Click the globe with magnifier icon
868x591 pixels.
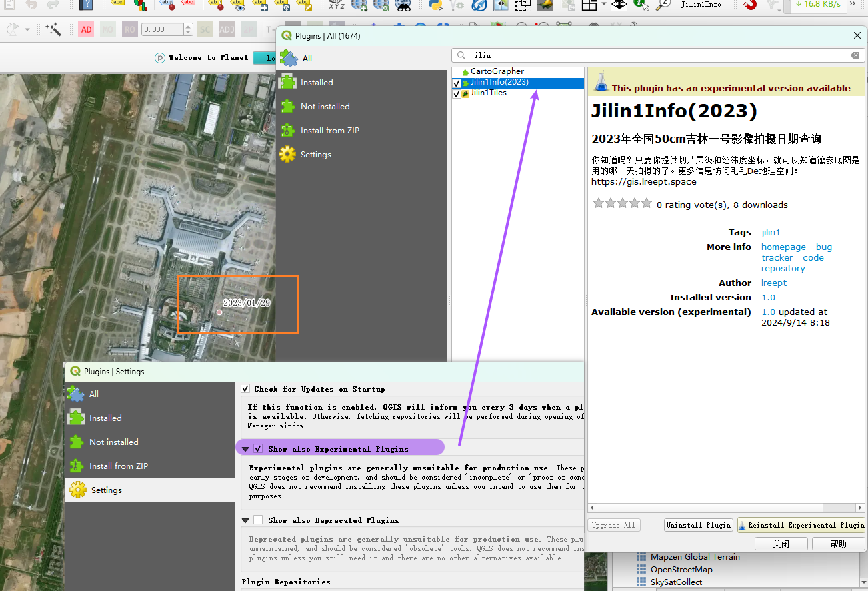[x=381, y=5]
